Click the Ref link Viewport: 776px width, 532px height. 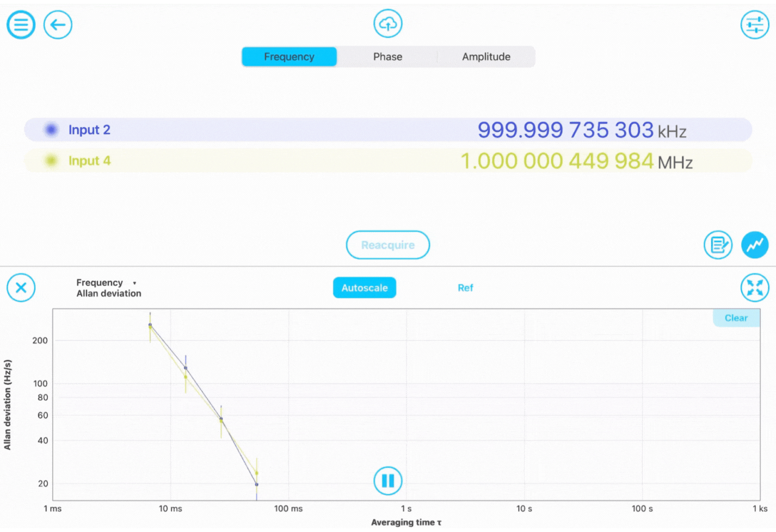(465, 288)
